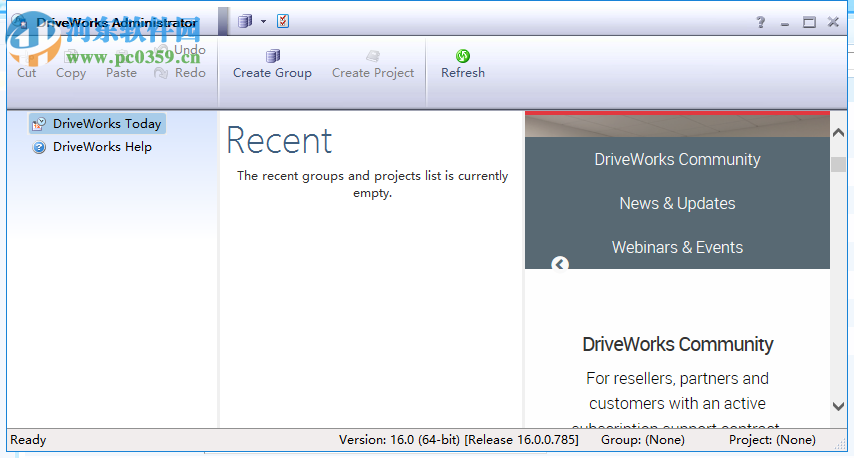Image resolution: width=854 pixels, height=458 pixels.
Task: Close the DriveWorks Administrator window
Action: pyautogui.click(x=833, y=22)
